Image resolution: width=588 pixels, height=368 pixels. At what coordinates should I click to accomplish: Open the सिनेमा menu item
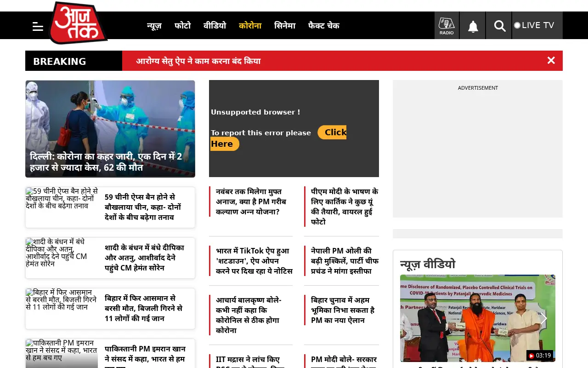(285, 26)
